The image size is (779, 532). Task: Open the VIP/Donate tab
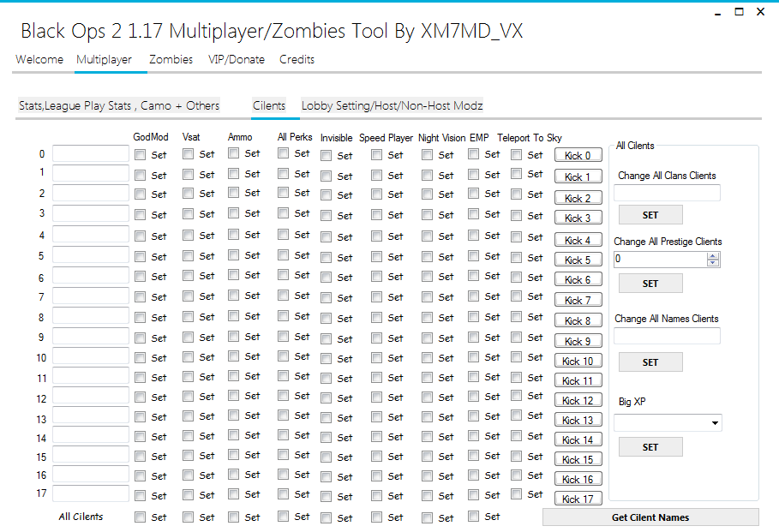[237, 60]
